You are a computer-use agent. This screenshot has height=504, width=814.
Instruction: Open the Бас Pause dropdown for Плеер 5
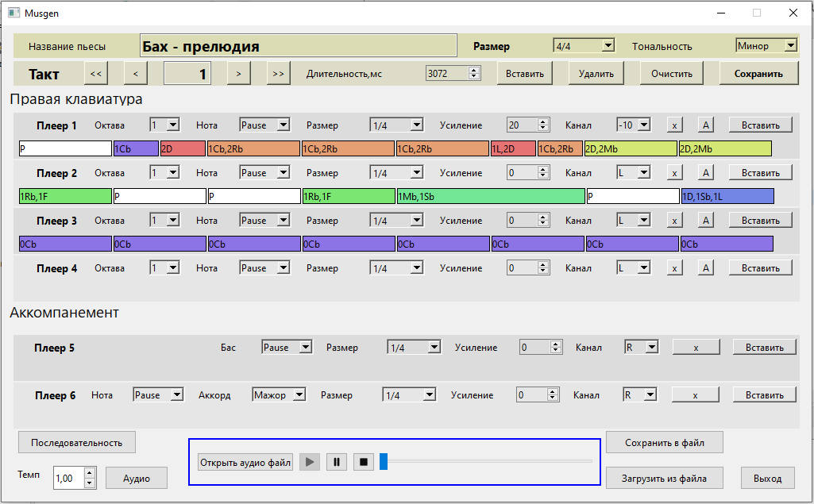tap(287, 348)
